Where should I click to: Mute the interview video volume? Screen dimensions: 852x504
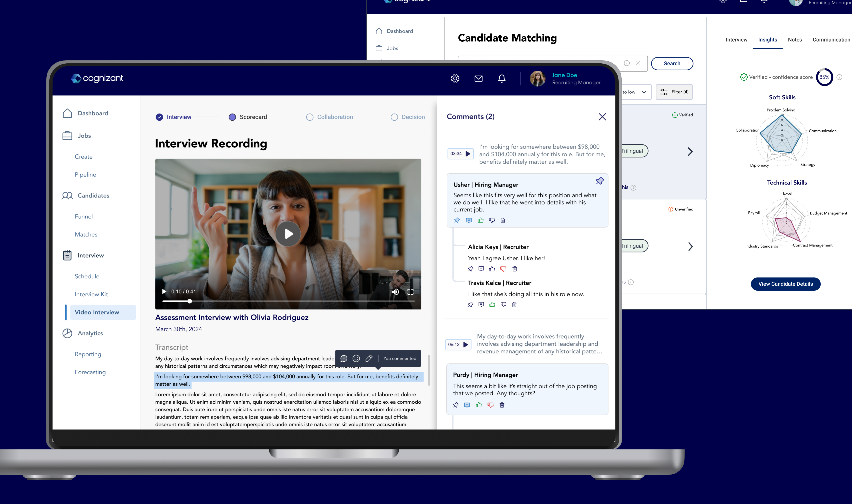(x=395, y=292)
